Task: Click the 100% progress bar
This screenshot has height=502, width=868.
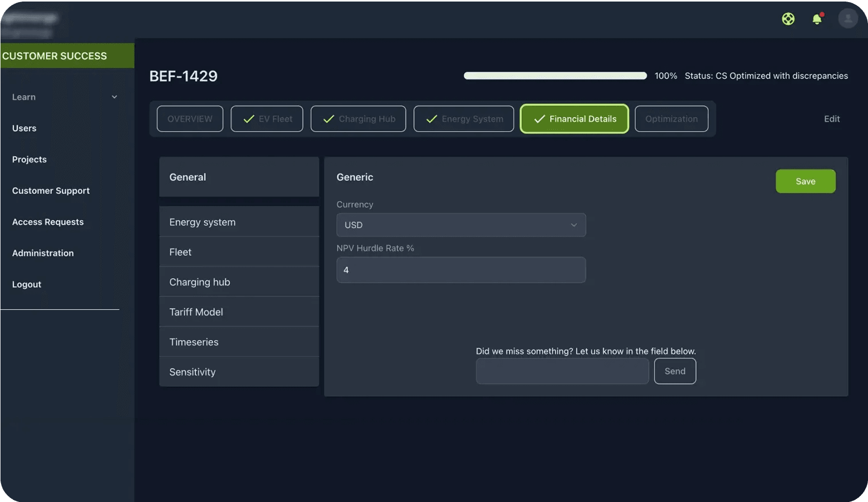Action: click(x=555, y=76)
